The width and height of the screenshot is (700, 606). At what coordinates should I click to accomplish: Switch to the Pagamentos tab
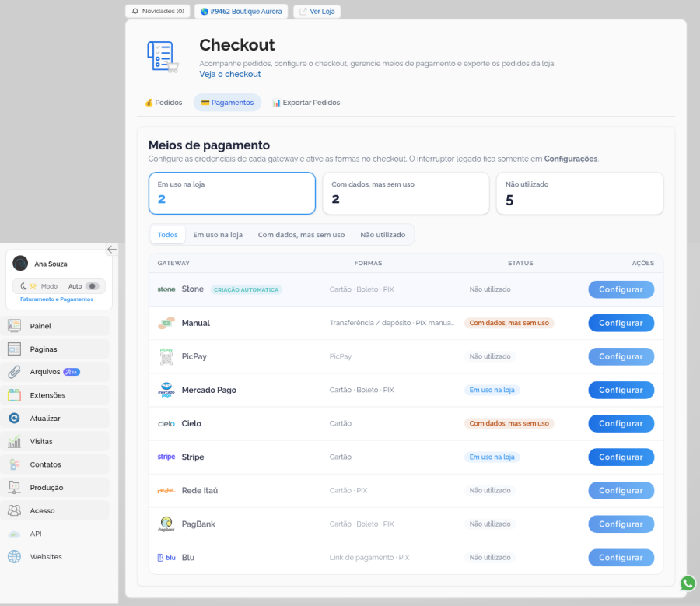click(227, 103)
